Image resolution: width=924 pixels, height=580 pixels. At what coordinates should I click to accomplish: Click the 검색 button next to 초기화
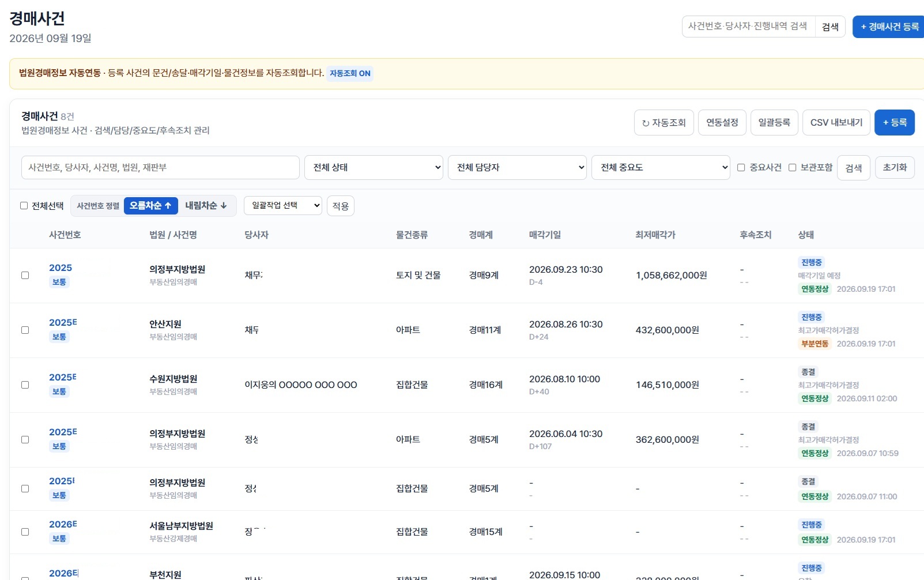[854, 168]
